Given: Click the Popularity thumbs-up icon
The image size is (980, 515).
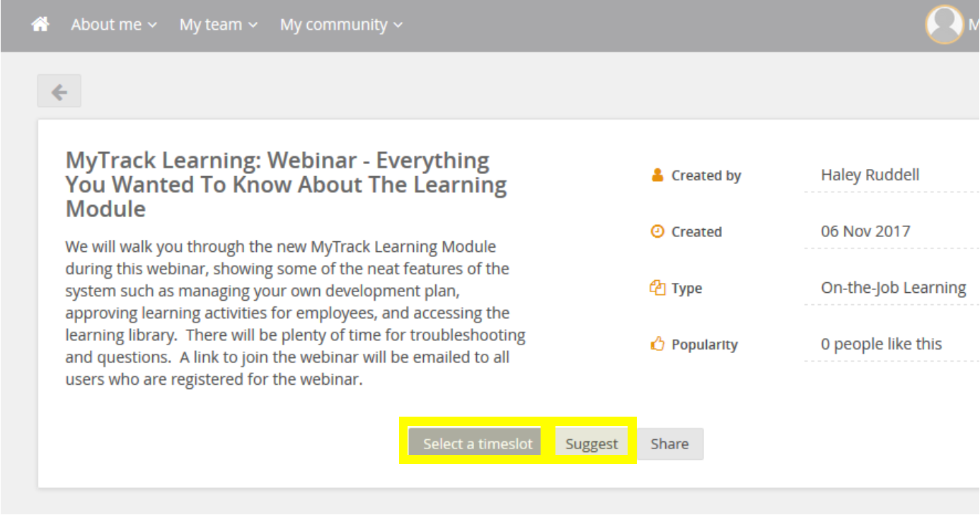Looking at the screenshot, I should 657,345.
